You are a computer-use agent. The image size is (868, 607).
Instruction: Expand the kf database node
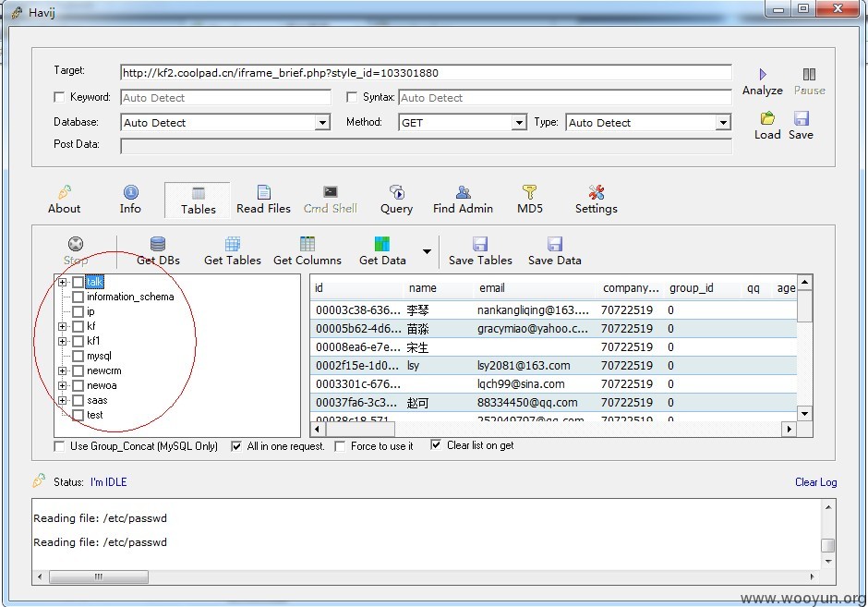coord(63,327)
